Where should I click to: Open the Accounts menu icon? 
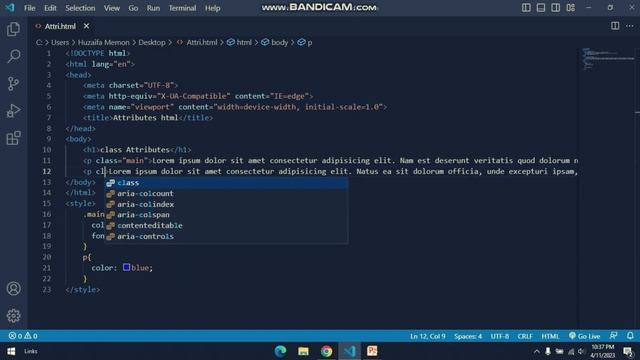click(13, 289)
